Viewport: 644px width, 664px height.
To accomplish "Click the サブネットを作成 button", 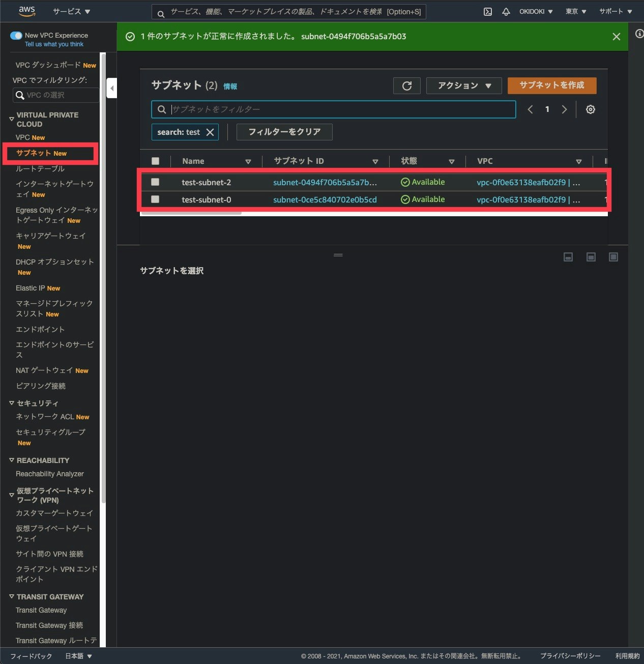I will tap(552, 85).
